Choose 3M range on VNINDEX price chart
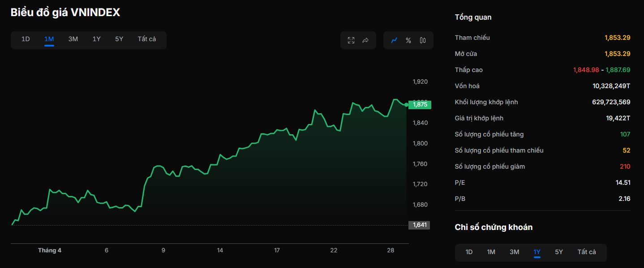Viewport: 644px width, 268px height. (73, 39)
